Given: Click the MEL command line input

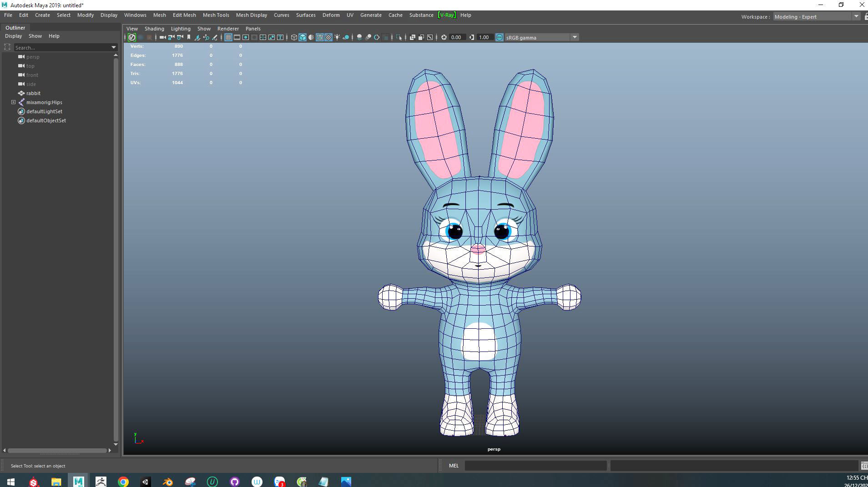Looking at the screenshot, I should pyautogui.click(x=535, y=466).
